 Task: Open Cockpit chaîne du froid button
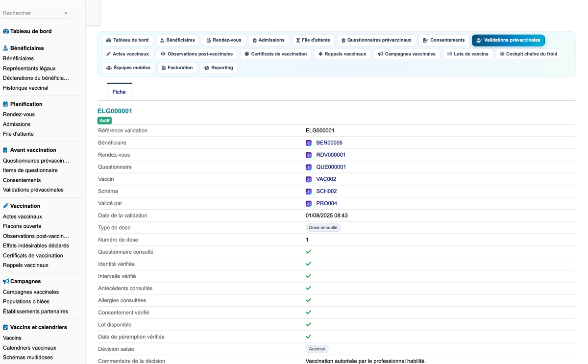click(x=529, y=54)
